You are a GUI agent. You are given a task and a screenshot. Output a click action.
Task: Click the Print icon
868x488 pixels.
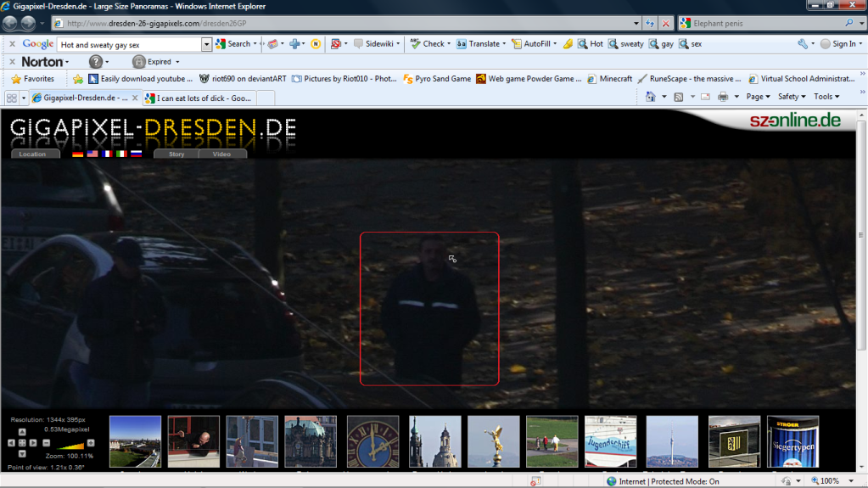click(723, 97)
